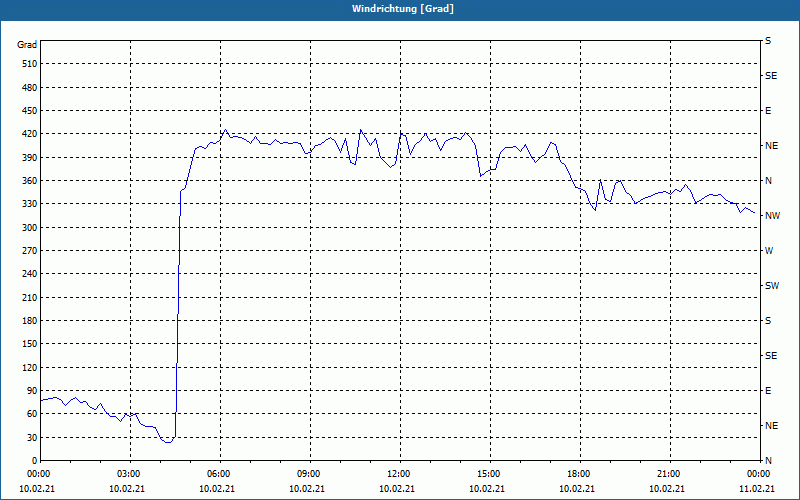Select the 60 axis value
Viewport: 800px width, 500px height.
(x=32, y=414)
